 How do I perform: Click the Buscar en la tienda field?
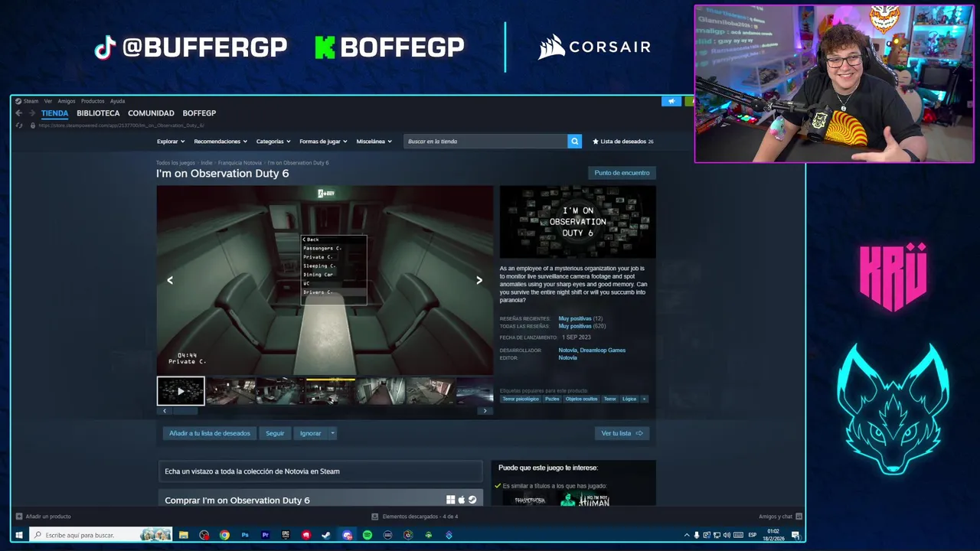pos(485,141)
